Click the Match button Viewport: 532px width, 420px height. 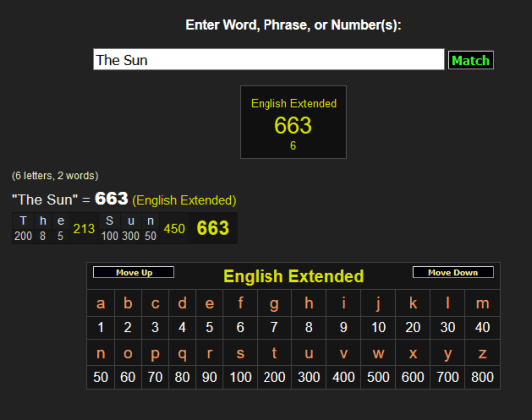click(470, 60)
